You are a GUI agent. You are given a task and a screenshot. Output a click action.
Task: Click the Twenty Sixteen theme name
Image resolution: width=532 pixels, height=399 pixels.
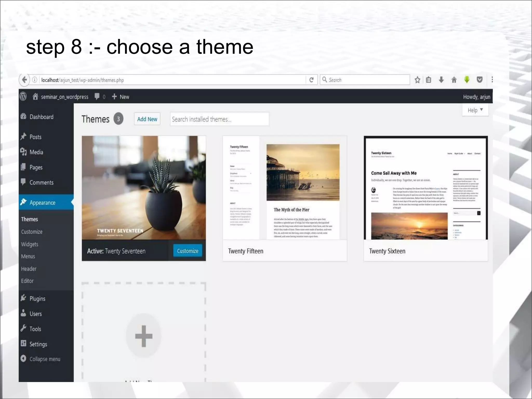pyautogui.click(x=387, y=251)
